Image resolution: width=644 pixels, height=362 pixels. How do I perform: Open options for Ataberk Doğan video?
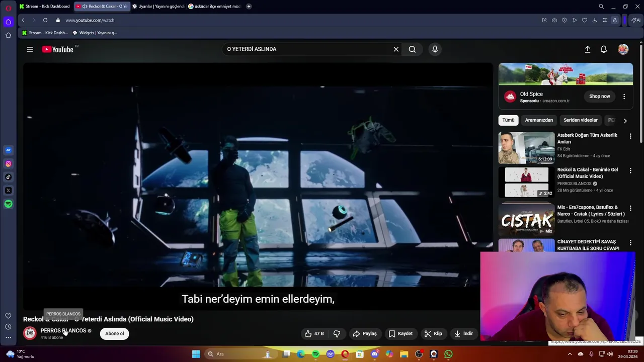pyautogui.click(x=630, y=136)
